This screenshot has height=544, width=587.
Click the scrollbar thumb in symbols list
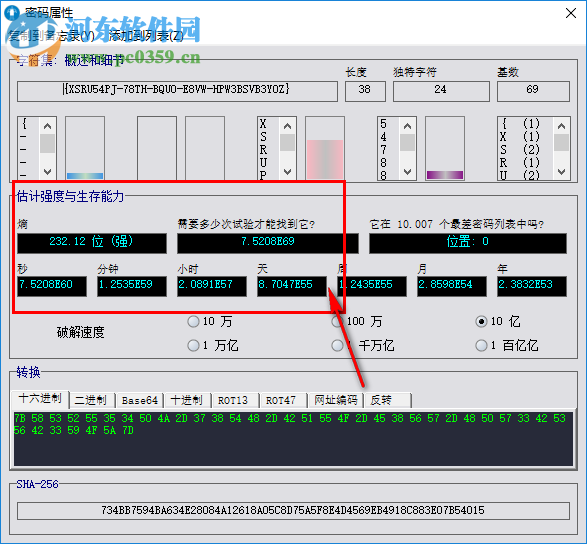[48, 143]
